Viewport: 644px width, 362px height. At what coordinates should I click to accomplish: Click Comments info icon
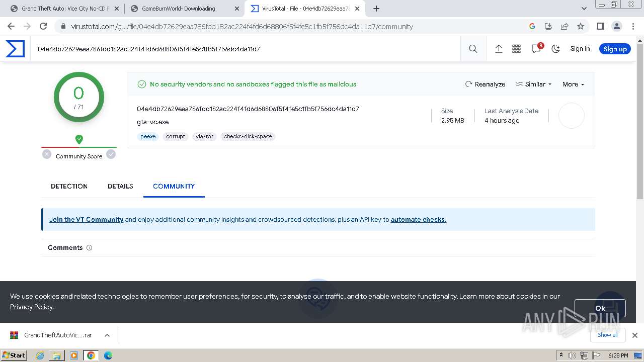pos(90,247)
